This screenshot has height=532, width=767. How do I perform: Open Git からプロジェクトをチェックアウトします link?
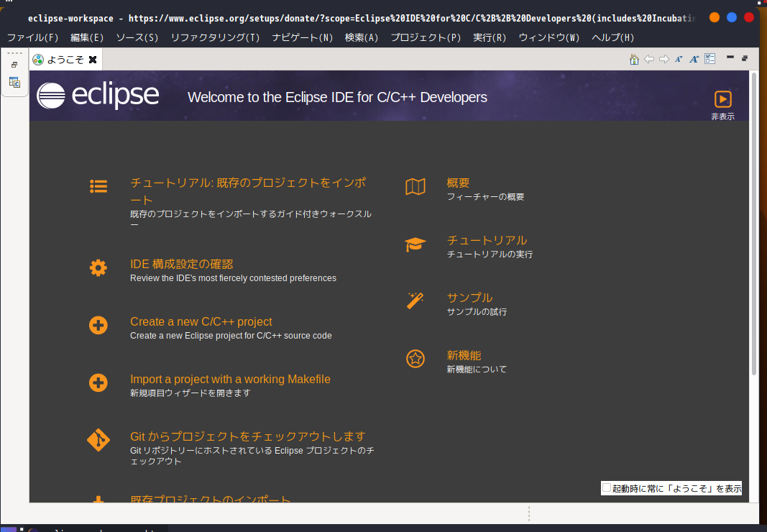point(248,436)
